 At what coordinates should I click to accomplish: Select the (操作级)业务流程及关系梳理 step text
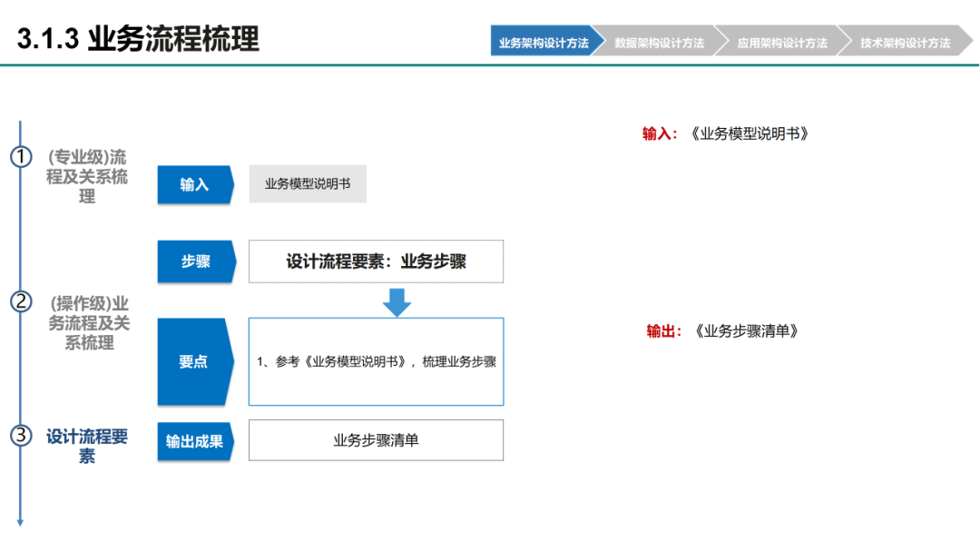(89, 322)
